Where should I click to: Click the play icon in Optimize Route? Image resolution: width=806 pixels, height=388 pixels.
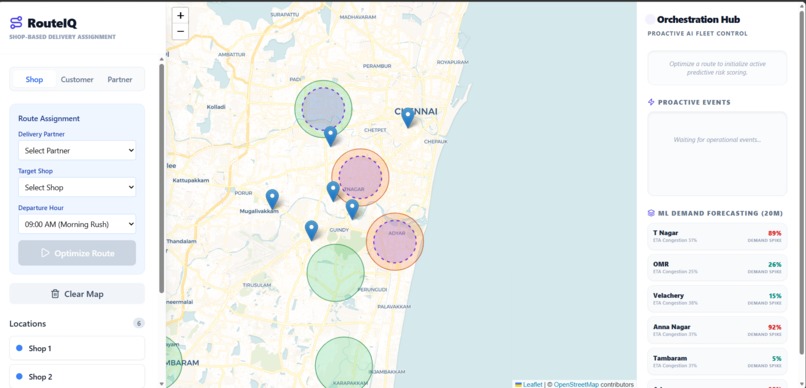click(45, 253)
